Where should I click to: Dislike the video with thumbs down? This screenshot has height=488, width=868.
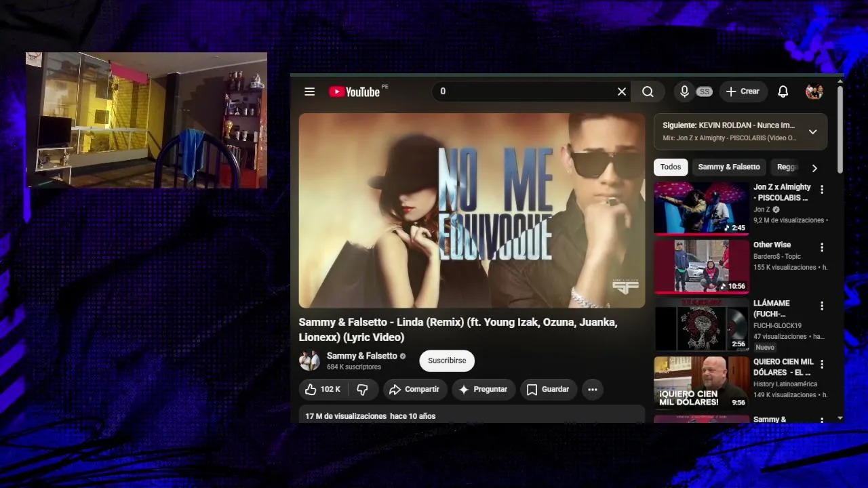[x=363, y=389]
